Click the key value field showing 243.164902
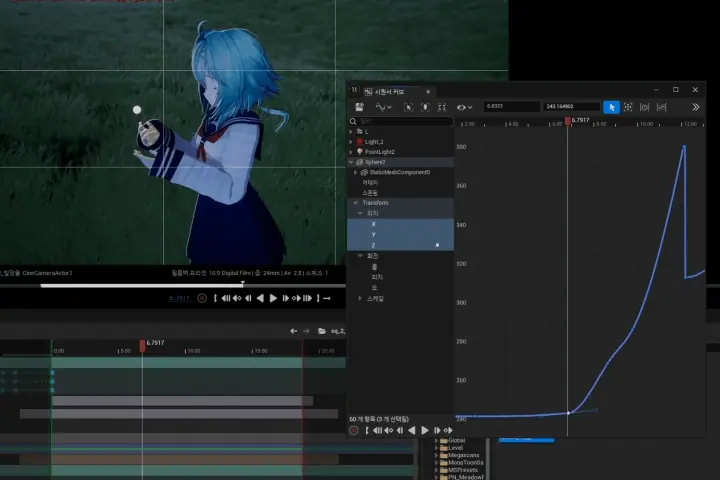This screenshot has height=480, width=720. tap(572, 107)
